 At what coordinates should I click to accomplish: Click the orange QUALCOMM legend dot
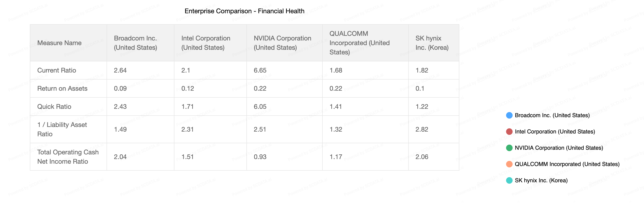(509, 164)
